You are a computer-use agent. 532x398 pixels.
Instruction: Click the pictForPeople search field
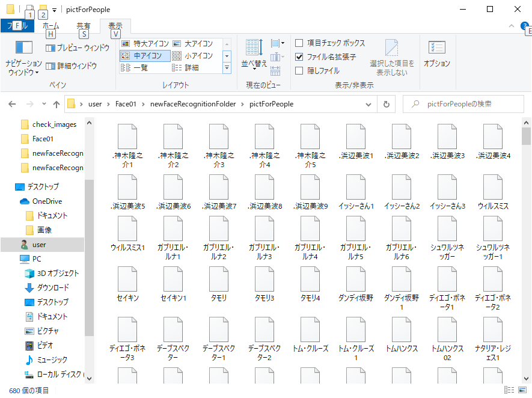pos(463,104)
